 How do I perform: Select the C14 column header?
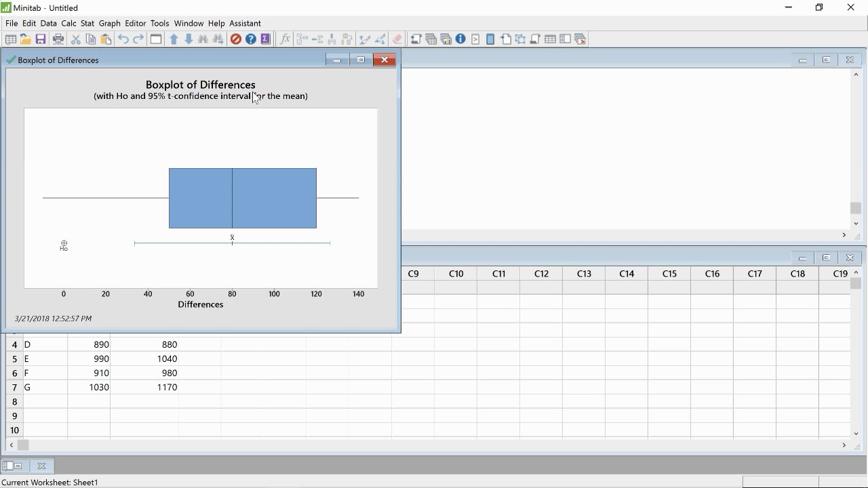coord(627,274)
